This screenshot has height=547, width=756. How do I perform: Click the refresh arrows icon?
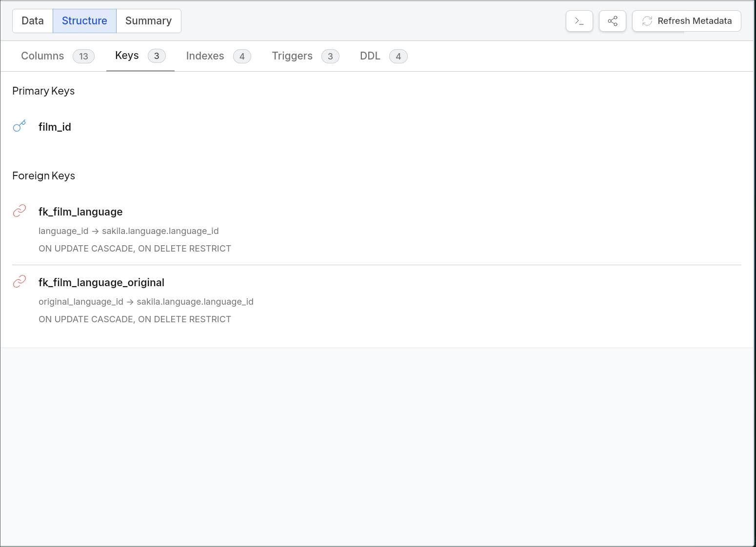tap(647, 21)
